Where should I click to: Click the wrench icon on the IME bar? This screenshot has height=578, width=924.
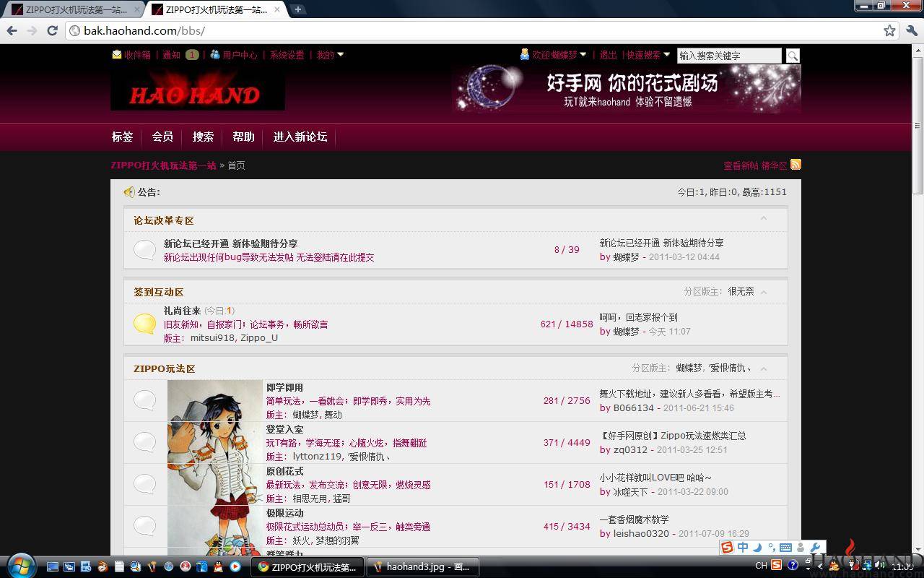click(815, 547)
